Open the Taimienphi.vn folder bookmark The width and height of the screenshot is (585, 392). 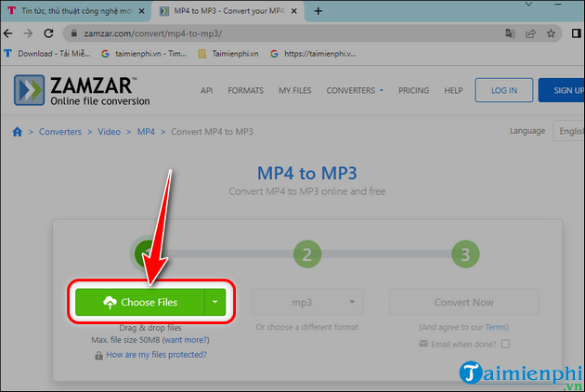pyautogui.click(x=228, y=54)
